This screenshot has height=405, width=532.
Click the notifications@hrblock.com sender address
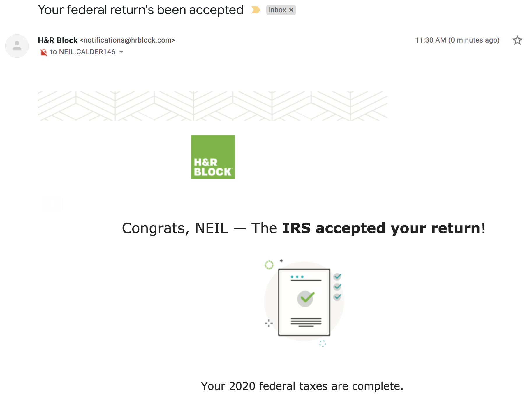(128, 40)
